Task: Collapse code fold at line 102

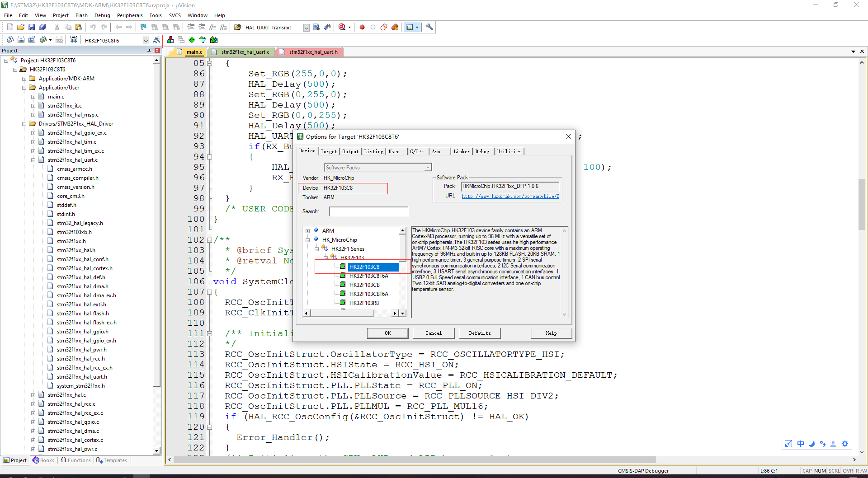Action: (209, 240)
